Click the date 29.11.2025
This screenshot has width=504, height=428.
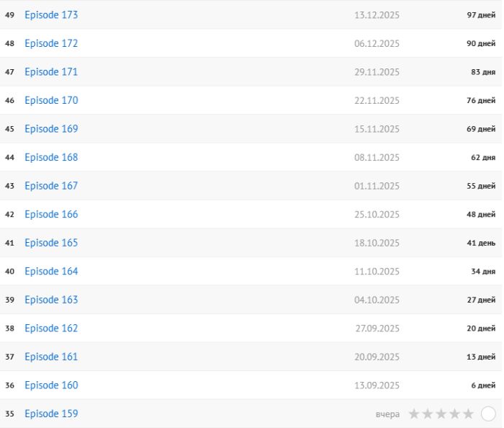point(377,72)
